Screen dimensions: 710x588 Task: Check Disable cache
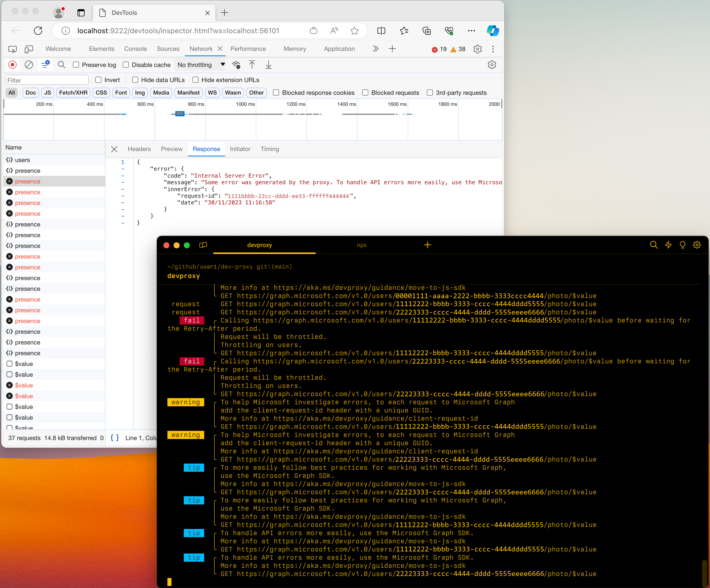pos(125,65)
